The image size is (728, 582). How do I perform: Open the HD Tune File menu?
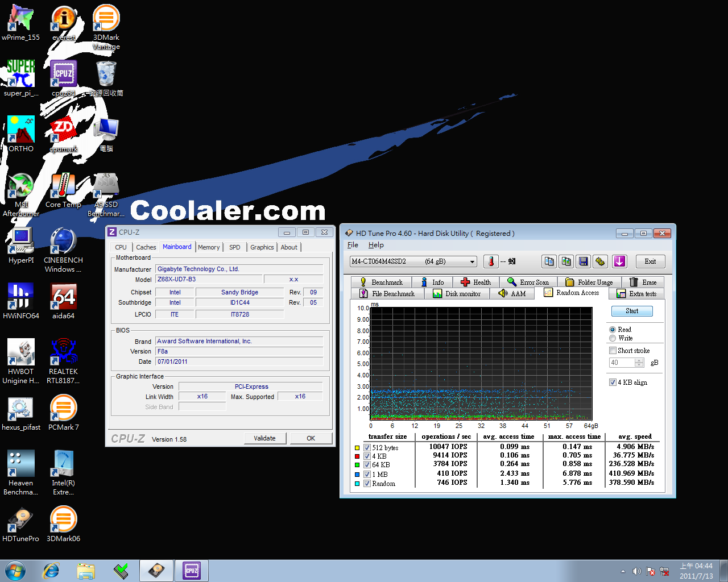[353, 245]
